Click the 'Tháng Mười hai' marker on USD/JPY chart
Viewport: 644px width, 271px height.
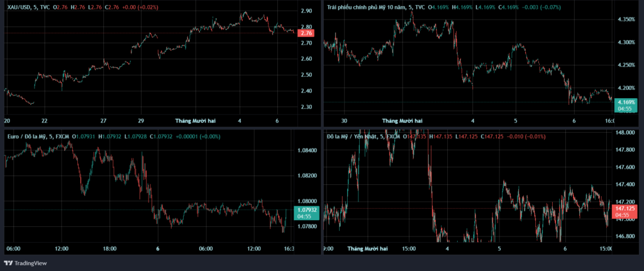(x=367, y=249)
